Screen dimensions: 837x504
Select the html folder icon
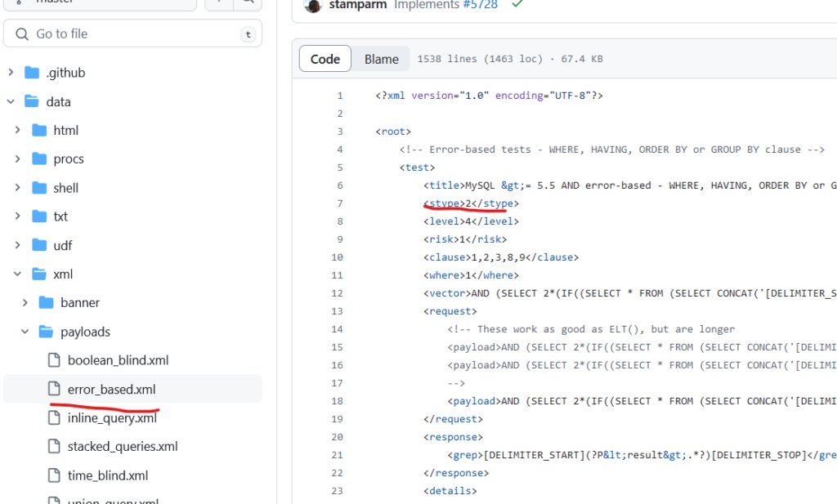coord(39,130)
